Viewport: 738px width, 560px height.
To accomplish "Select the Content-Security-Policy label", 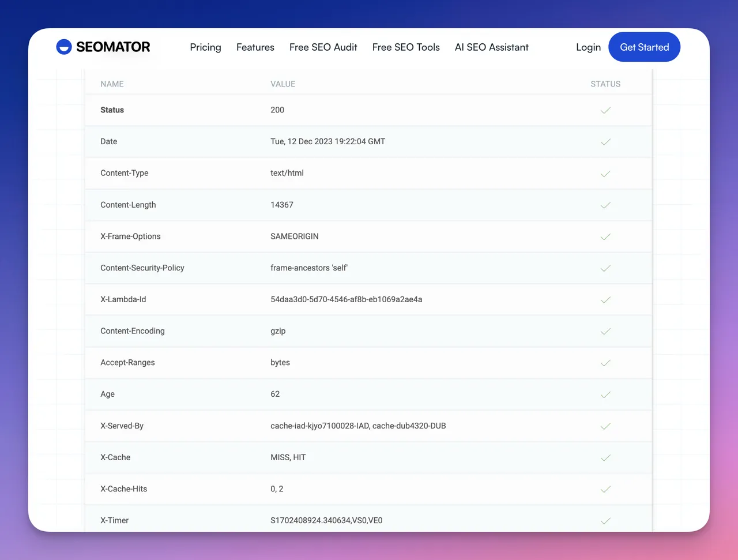I will point(142,268).
